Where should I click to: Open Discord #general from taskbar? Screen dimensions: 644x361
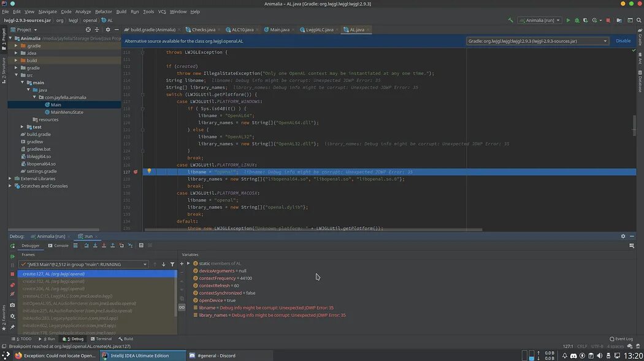coord(229,355)
